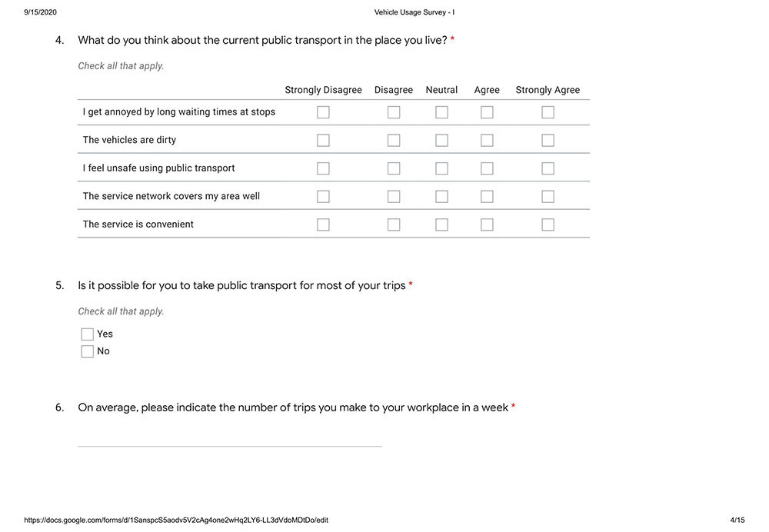This screenshot has width=769, height=532.
Task: Check Neutral for service is convenient
Action: point(441,224)
